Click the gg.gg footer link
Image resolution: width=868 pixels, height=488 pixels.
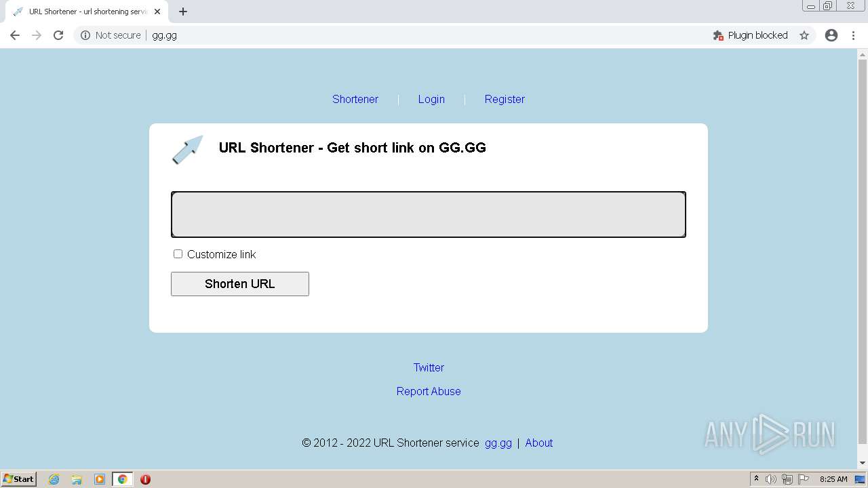click(498, 443)
